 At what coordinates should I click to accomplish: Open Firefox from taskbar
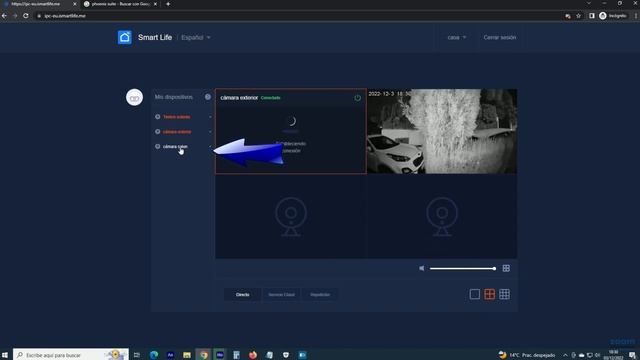253,355
